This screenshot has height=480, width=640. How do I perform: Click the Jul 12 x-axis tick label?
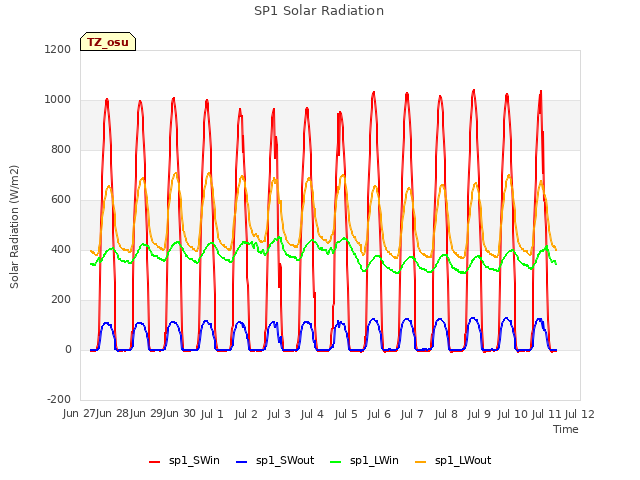coord(580,414)
